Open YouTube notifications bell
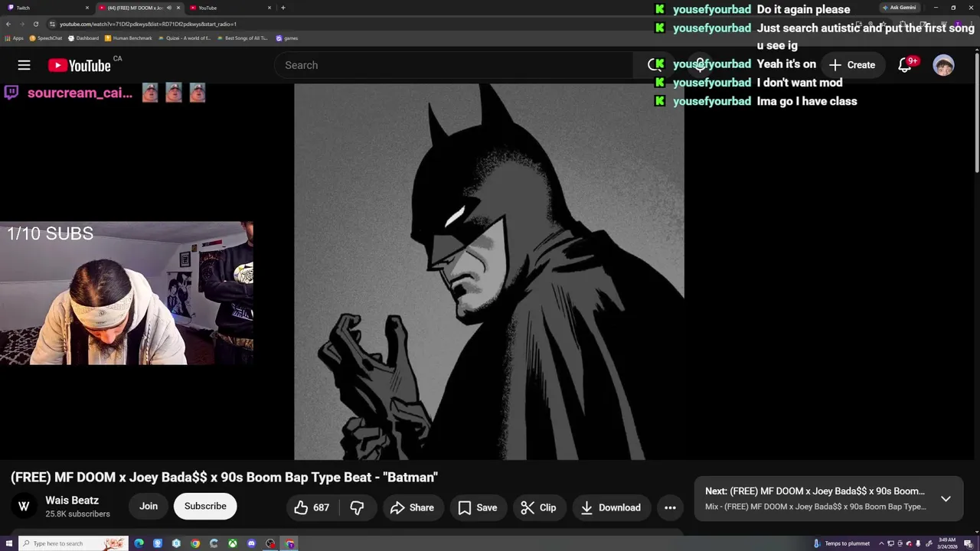This screenshot has height=551, width=980. coord(905,65)
